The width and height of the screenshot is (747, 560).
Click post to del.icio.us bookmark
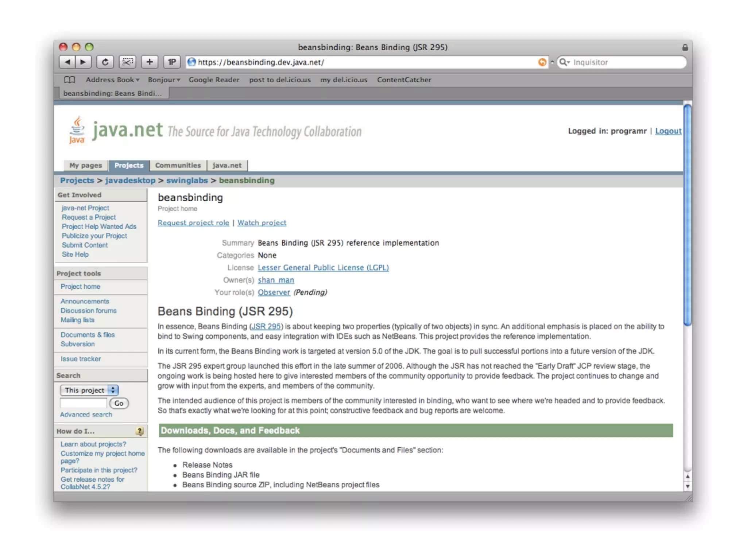[x=280, y=79]
